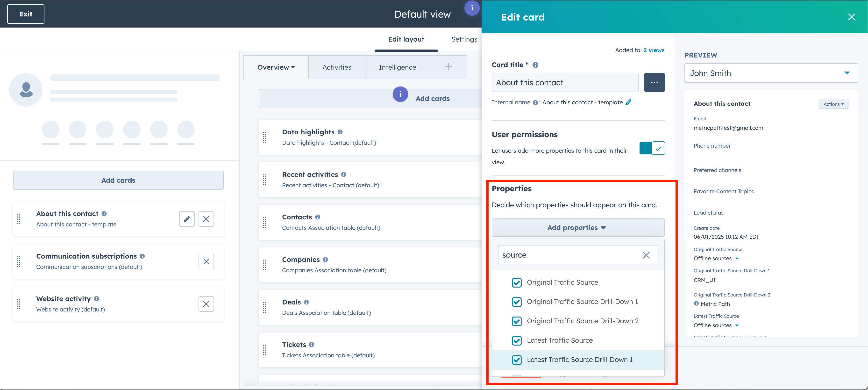Screen dimensions: 868x390
Task: Uncheck Latest Traffic Source Drill-Down 1
Action: click(x=517, y=360)
